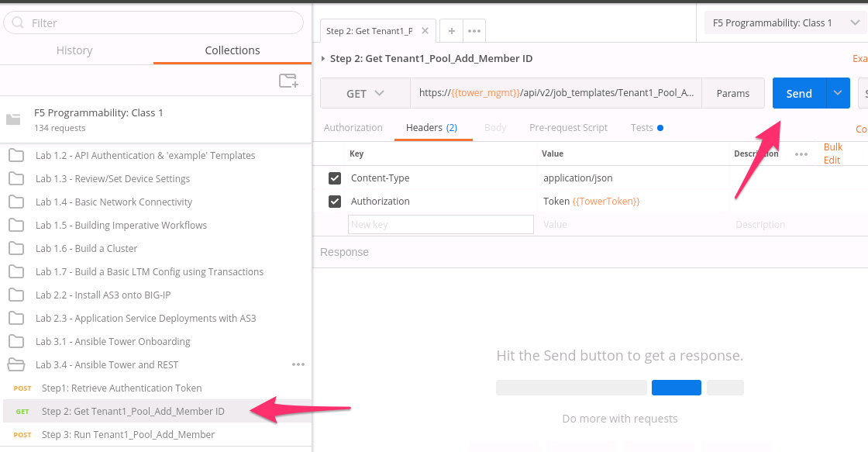Screen dimensions: 868x452
Task: Close the Step 2 request tab
Action: pyautogui.click(x=425, y=31)
